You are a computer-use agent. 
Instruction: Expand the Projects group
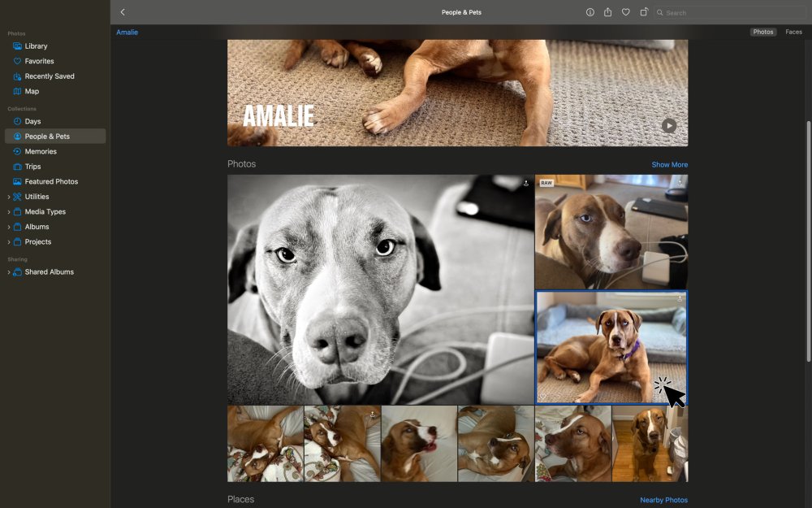(9, 242)
